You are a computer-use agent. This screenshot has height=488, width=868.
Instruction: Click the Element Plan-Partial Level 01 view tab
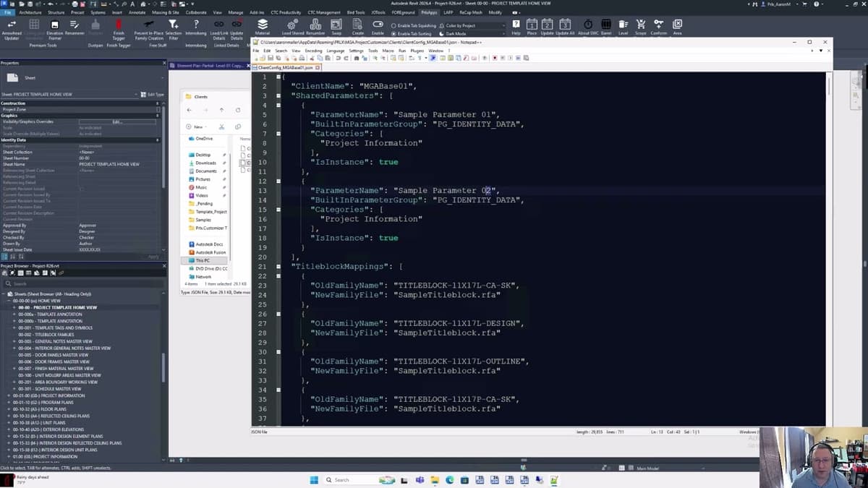[210, 65]
